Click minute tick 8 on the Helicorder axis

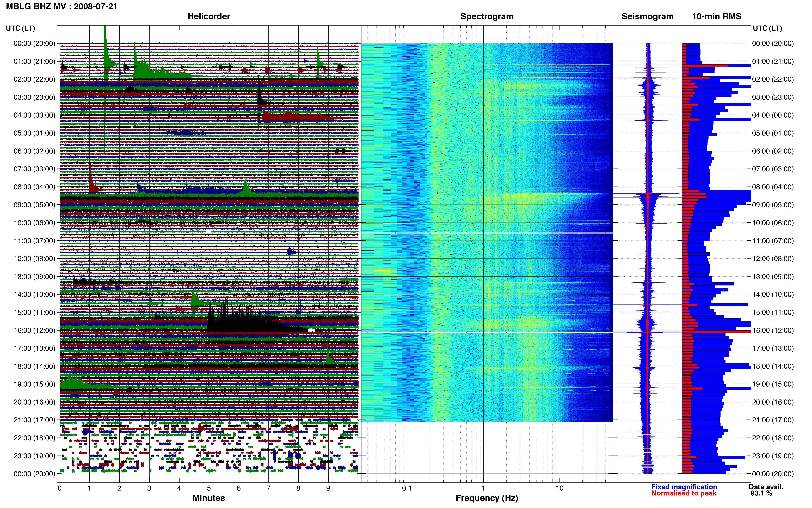(x=298, y=488)
